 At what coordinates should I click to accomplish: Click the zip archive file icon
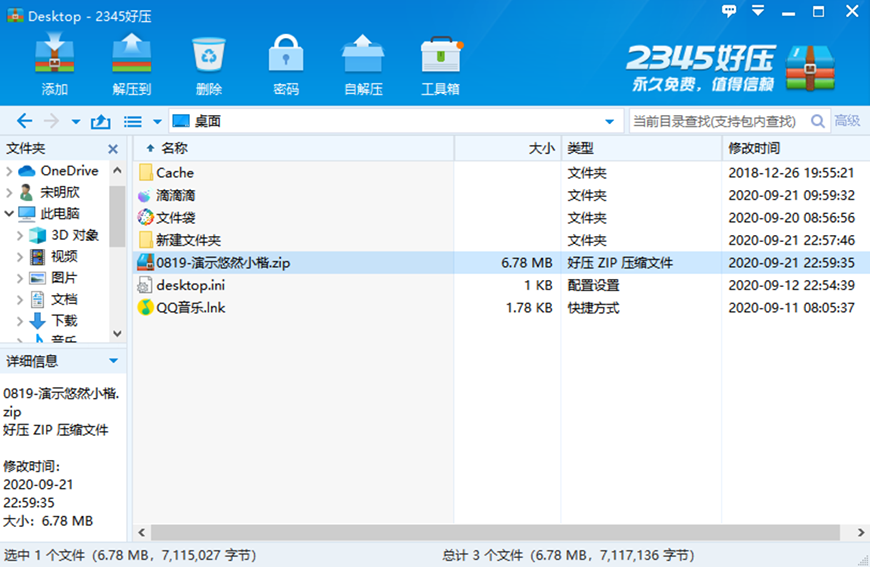[x=145, y=262]
